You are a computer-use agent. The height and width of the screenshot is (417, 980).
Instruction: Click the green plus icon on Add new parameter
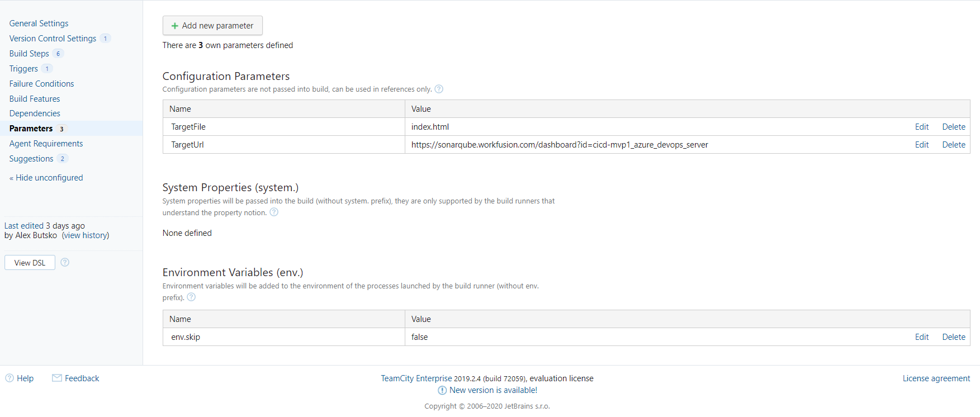click(x=174, y=26)
